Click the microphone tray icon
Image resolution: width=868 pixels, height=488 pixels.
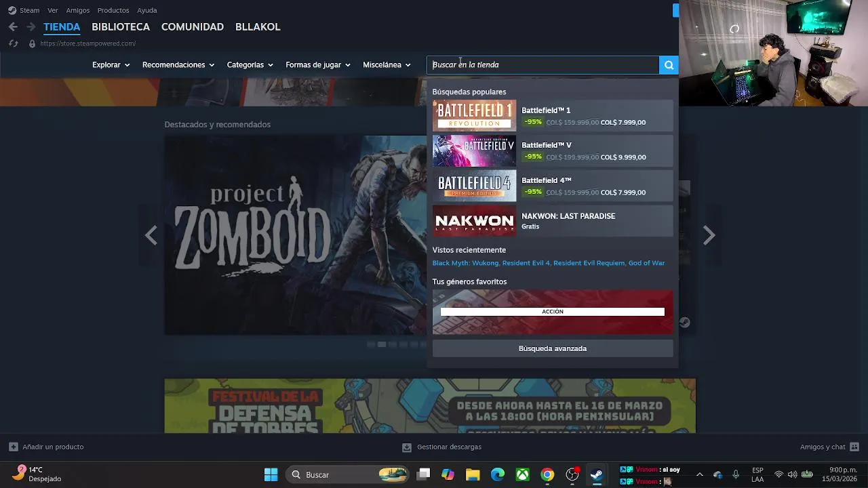736,474
